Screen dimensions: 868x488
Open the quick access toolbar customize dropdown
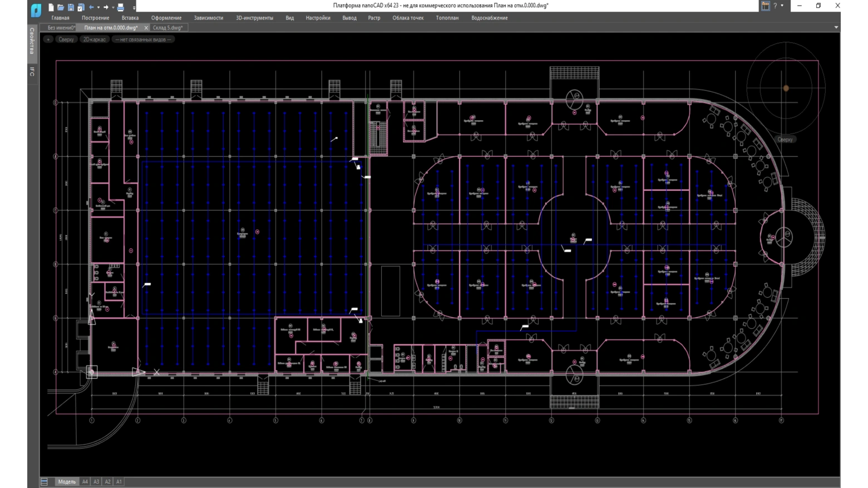click(134, 8)
